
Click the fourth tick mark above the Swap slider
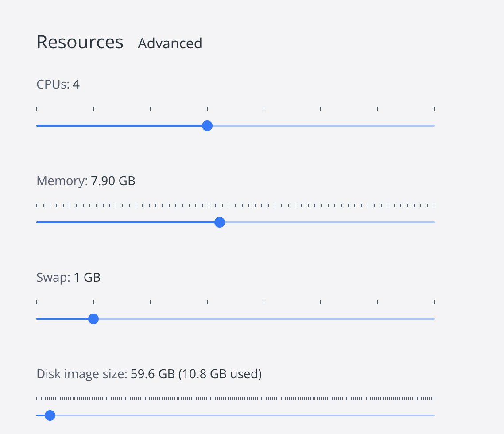(207, 302)
